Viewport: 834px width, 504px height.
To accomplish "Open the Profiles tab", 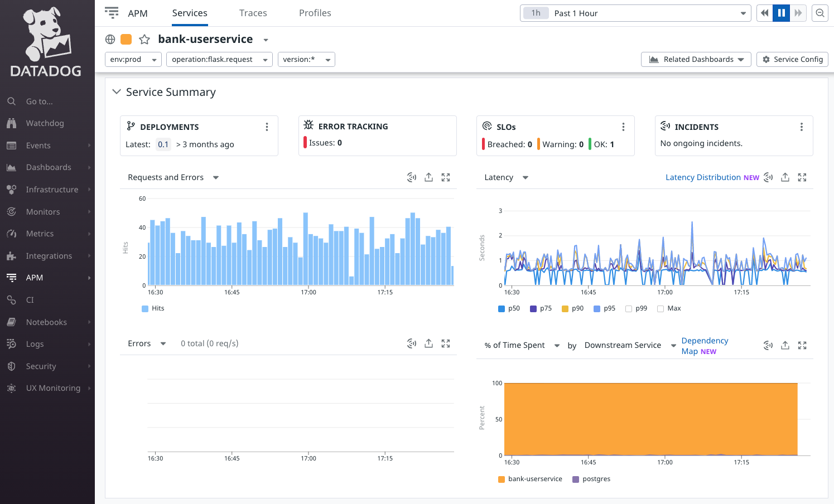I will click(315, 13).
